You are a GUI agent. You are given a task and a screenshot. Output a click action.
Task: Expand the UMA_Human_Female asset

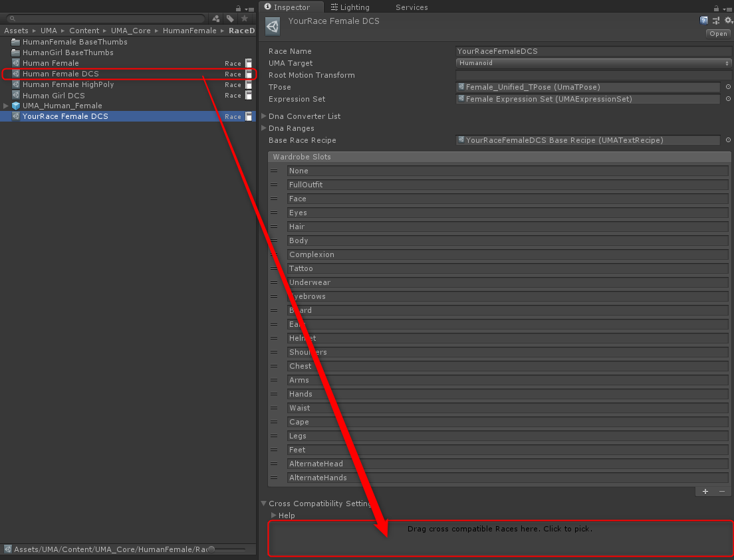click(x=6, y=106)
